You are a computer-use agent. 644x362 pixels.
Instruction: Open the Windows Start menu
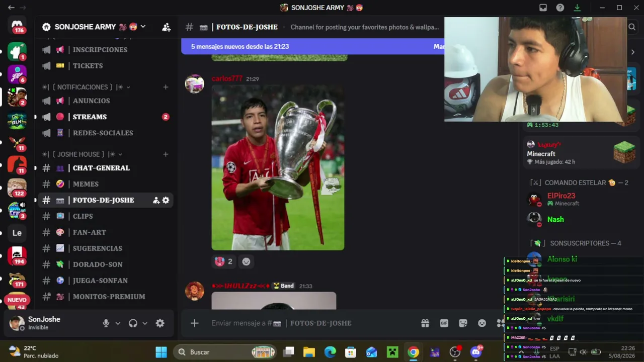pos(161,352)
